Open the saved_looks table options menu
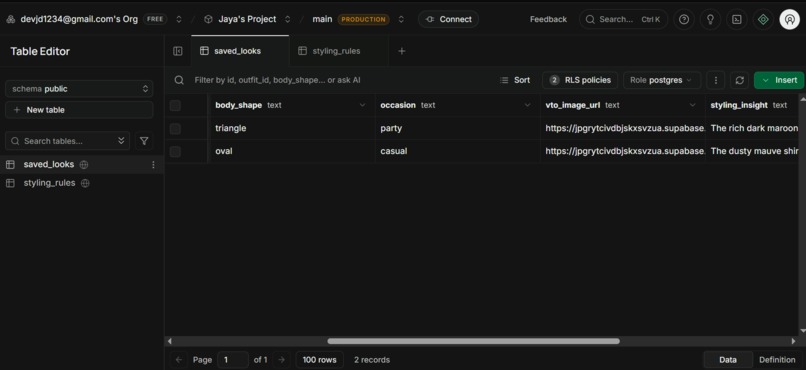The height and width of the screenshot is (370, 806). pyautogui.click(x=153, y=164)
